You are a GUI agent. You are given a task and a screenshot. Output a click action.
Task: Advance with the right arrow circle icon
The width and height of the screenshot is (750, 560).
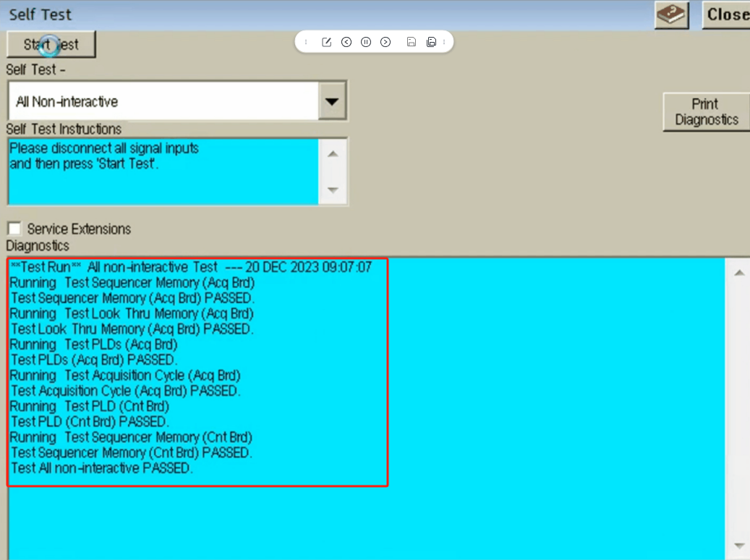click(x=385, y=42)
